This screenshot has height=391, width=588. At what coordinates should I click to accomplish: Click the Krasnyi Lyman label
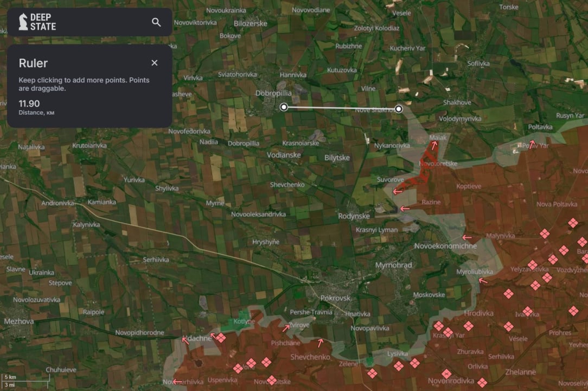coord(376,230)
